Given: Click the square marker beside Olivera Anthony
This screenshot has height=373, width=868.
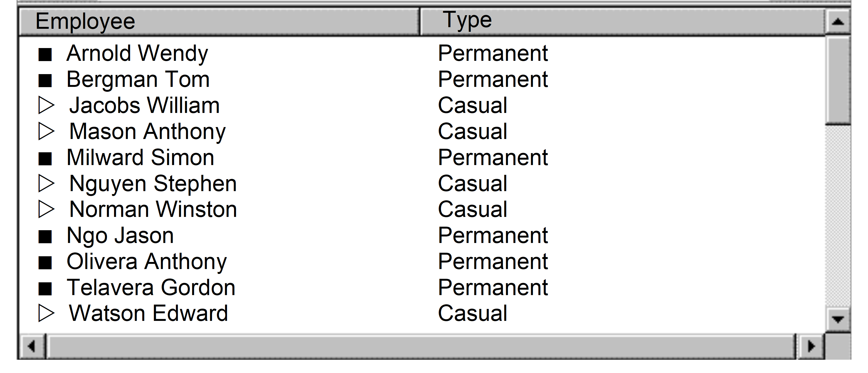Looking at the screenshot, I should (45, 263).
